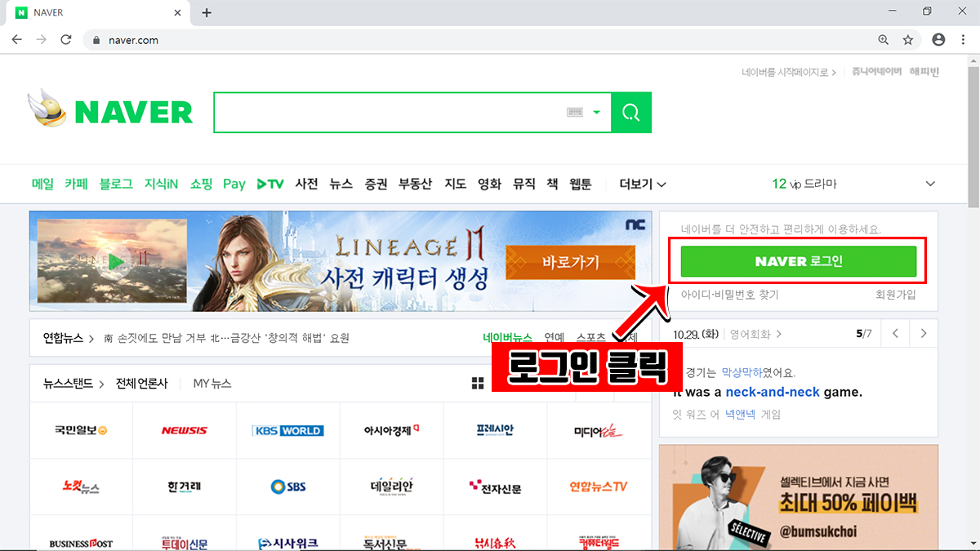Open the SBS logo tile
The image size is (980, 551).
(x=288, y=487)
